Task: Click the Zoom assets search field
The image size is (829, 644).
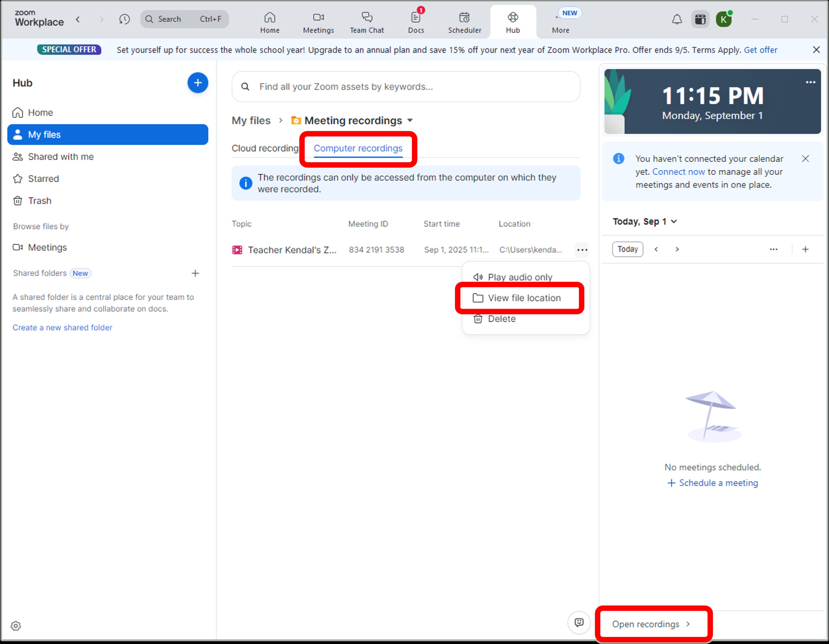Action: pyautogui.click(x=406, y=87)
